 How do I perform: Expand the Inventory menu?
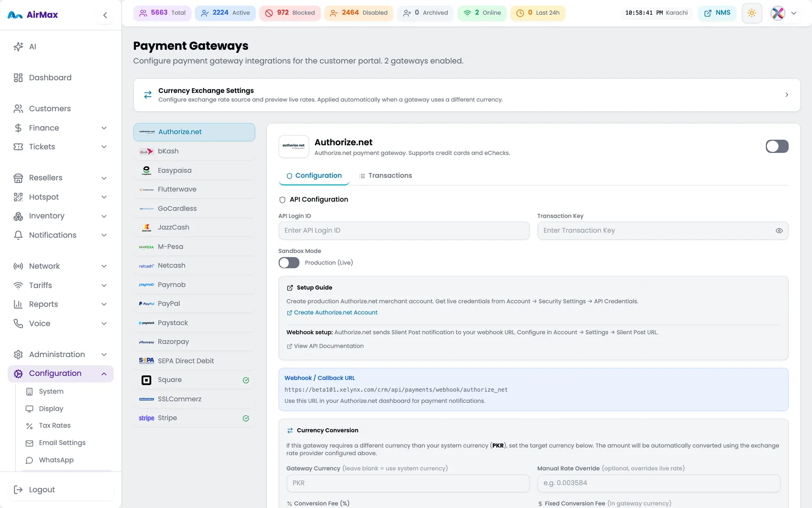pyautogui.click(x=104, y=216)
